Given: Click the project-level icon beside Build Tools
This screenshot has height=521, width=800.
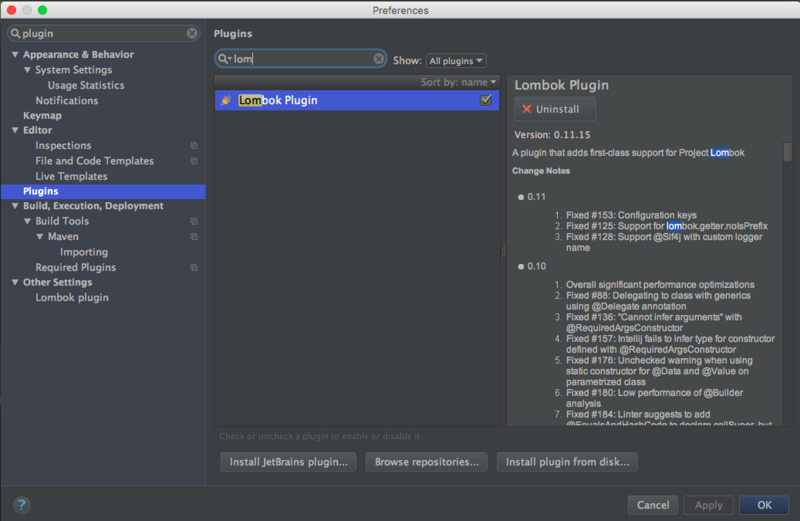Looking at the screenshot, I should [x=194, y=221].
